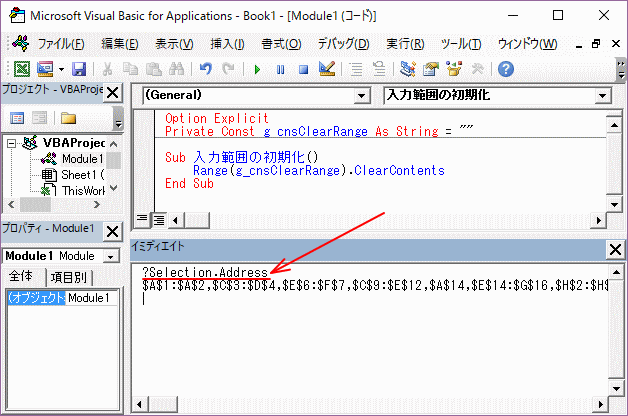The image size is (628, 416).
Task: Collapse VBAProject tree node
Action: point(12,143)
